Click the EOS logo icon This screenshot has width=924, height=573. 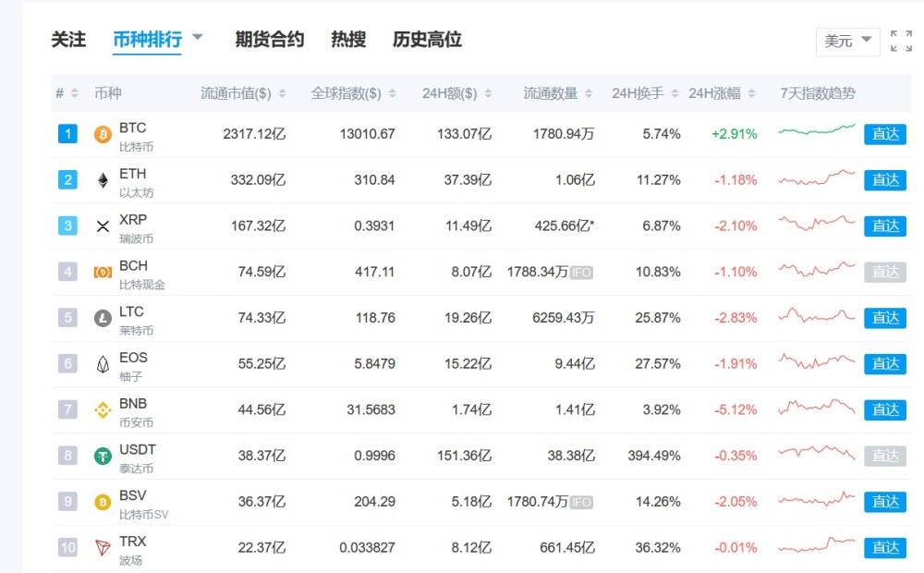(103, 364)
